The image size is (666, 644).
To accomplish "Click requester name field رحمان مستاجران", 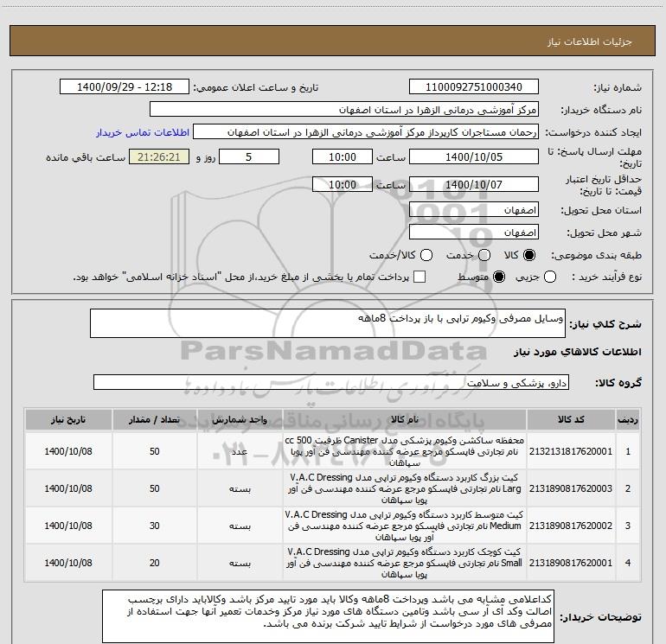I will coord(366,132).
